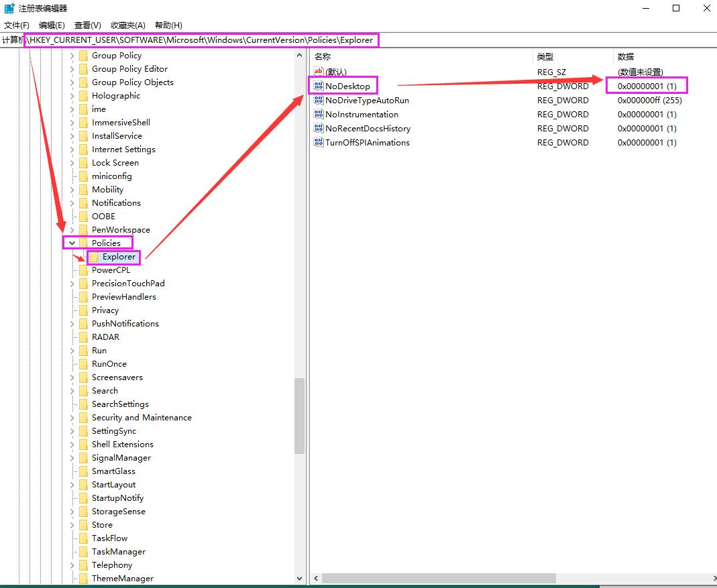Click the NoDesktop DWORD value icon
This screenshot has width=717, height=588.
pyautogui.click(x=318, y=86)
